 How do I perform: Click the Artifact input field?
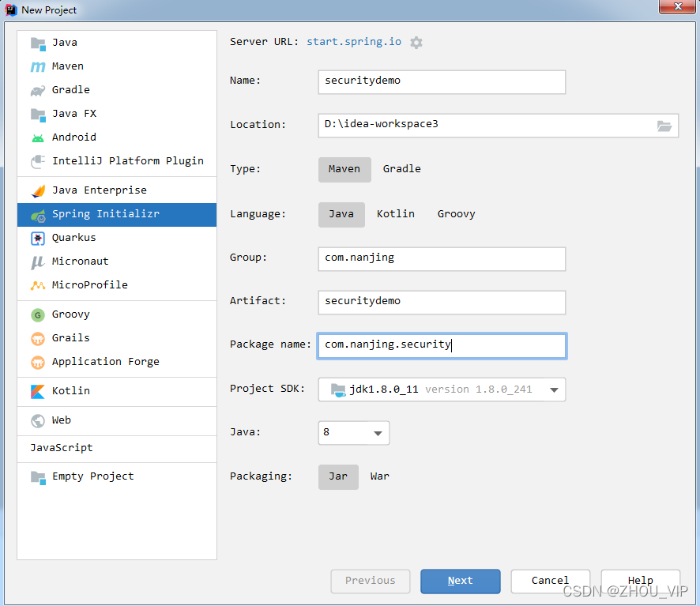pos(442,303)
